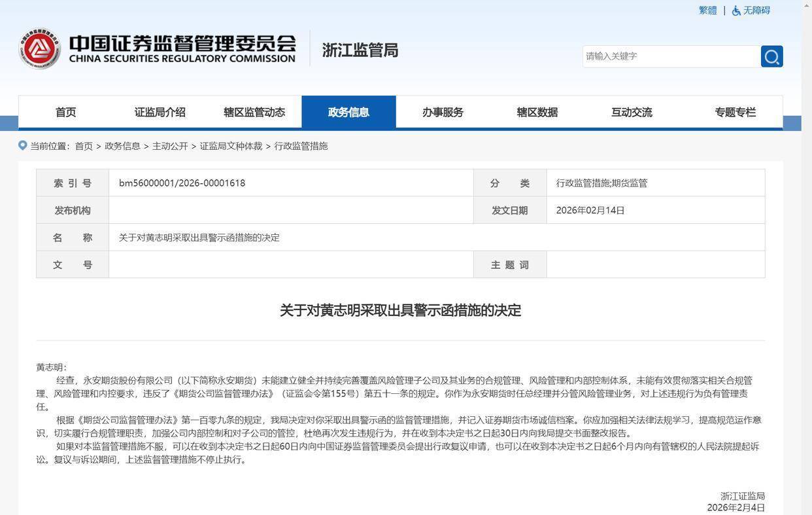Click 行政监管措施 breadcrumb link

tap(301, 146)
